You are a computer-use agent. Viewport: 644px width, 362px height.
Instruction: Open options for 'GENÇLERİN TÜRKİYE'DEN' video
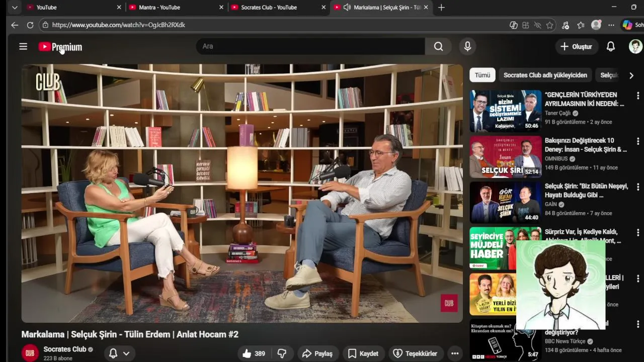(638, 96)
